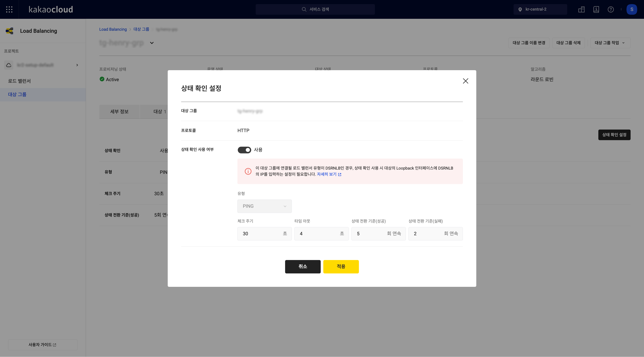Click the red info icon in the warning

(248, 171)
